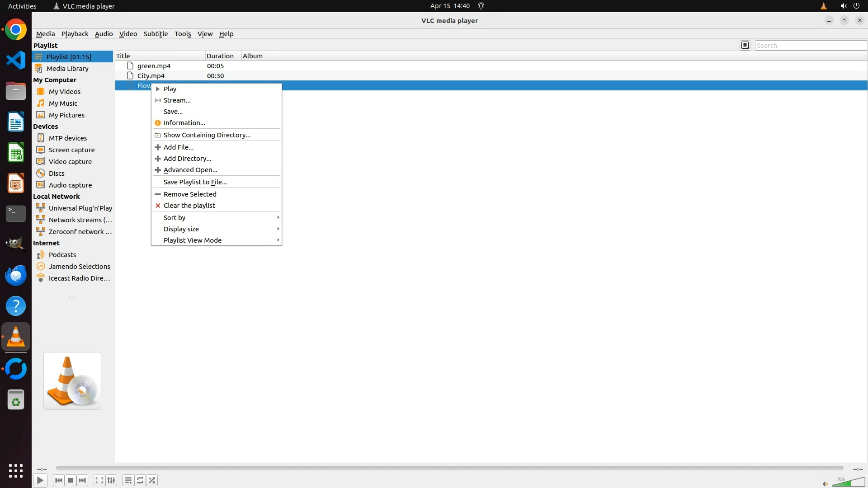Adjust the volume slider
The image size is (868, 488).
[x=849, y=483]
